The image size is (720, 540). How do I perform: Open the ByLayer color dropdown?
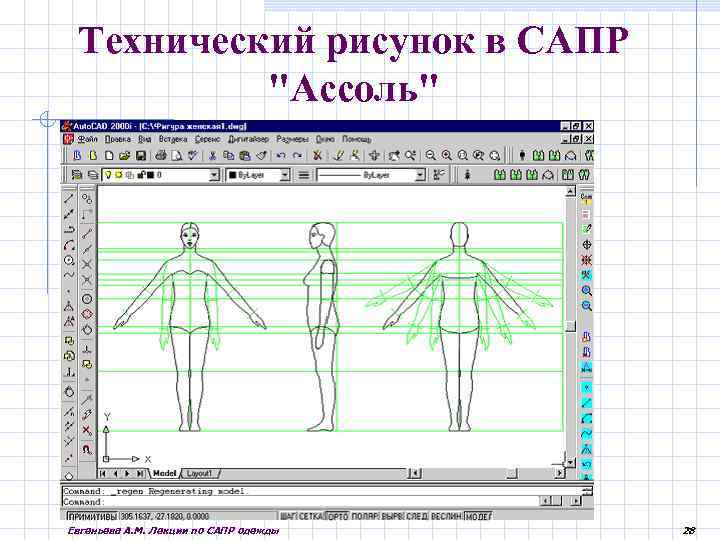point(285,175)
